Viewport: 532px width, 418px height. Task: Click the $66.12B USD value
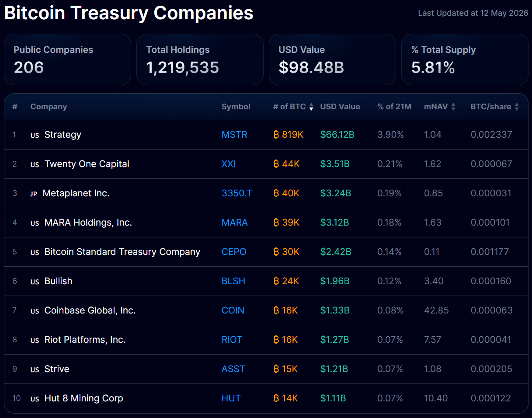pyautogui.click(x=337, y=135)
